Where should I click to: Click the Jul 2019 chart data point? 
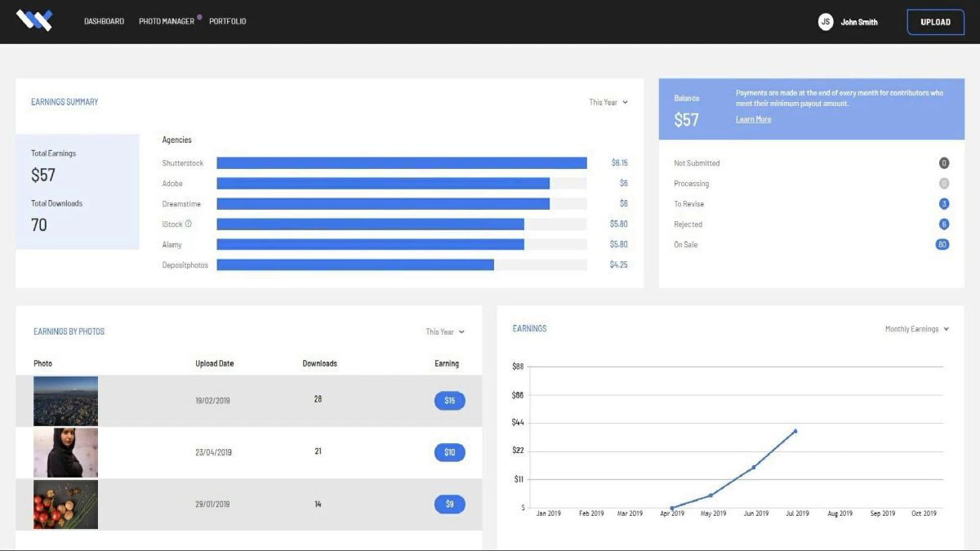click(x=795, y=431)
